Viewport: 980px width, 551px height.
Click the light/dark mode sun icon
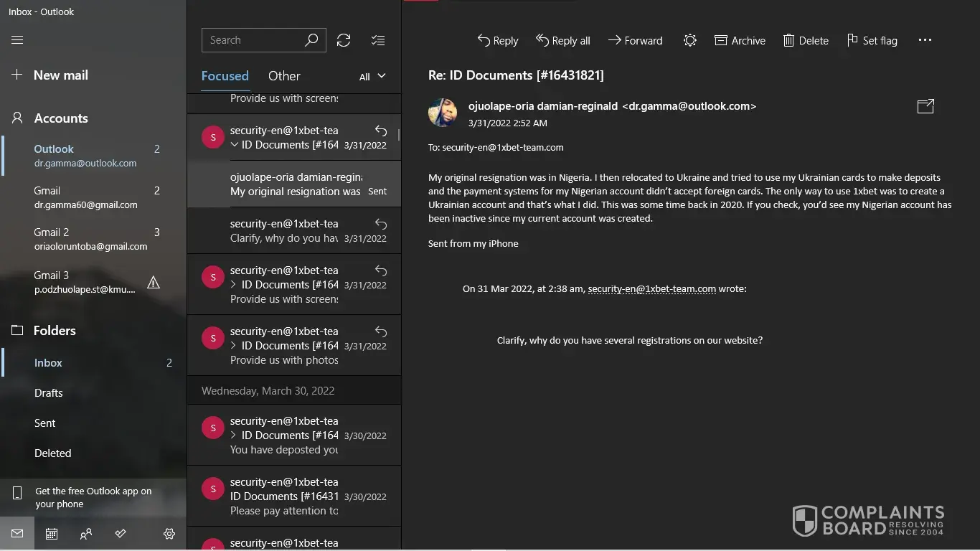[689, 41]
